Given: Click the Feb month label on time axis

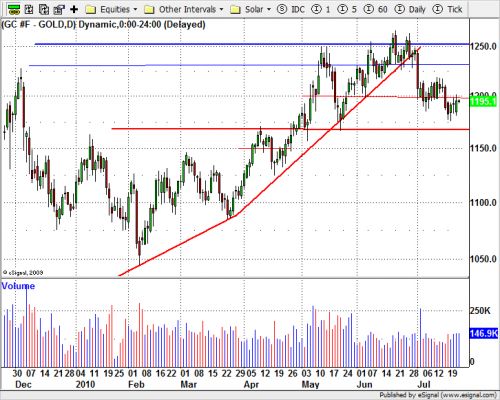Looking at the screenshot, I should pos(136,384).
